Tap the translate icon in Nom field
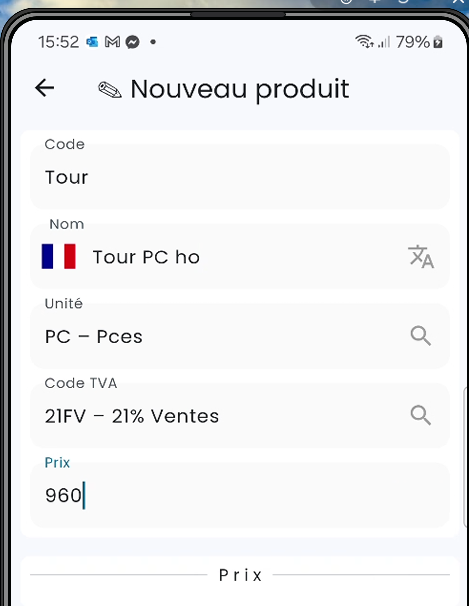Screen dimensions: 469x606 pyautogui.click(x=421, y=257)
